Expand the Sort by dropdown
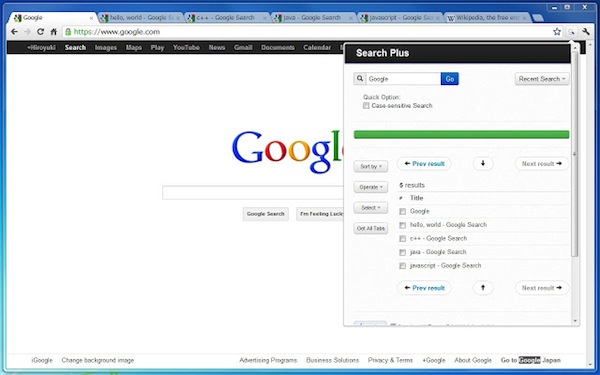This screenshot has width=600, height=375. [x=370, y=166]
